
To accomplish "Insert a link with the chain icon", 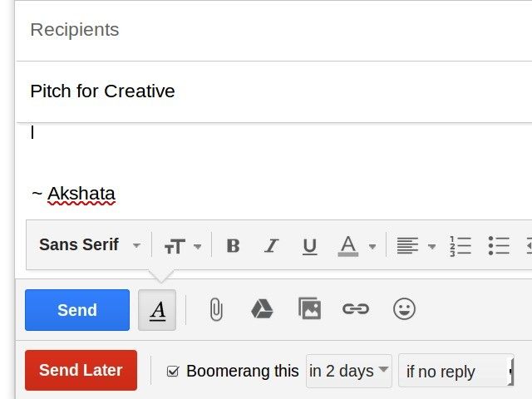I will pyautogui.click(x=356, y=310).
